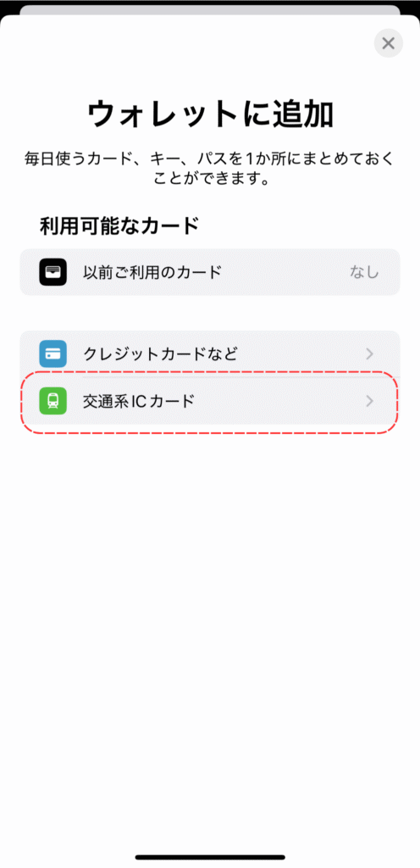The image size is (420, 868).
Task: Tap the black wallet card icon
Action: [53, 272]
